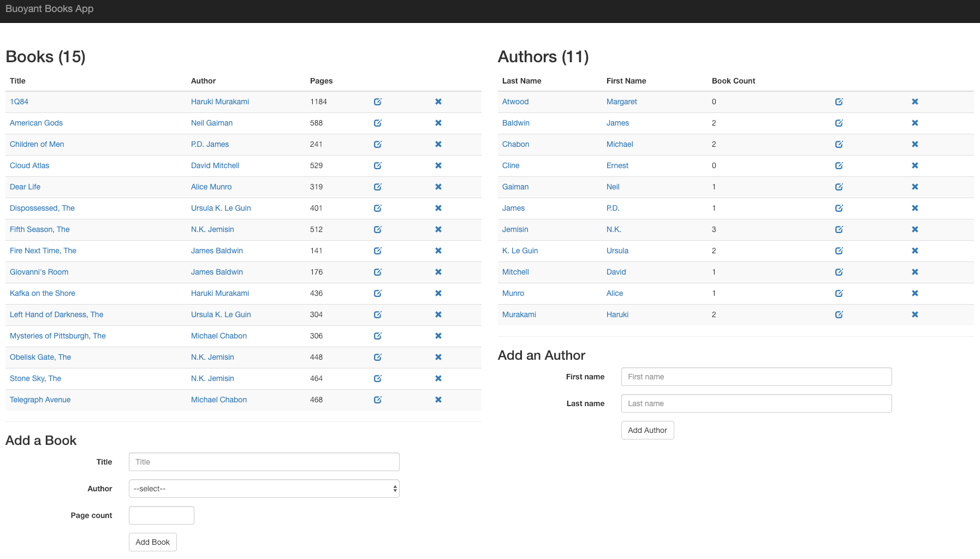Click into the Title input field

[264, 461]
